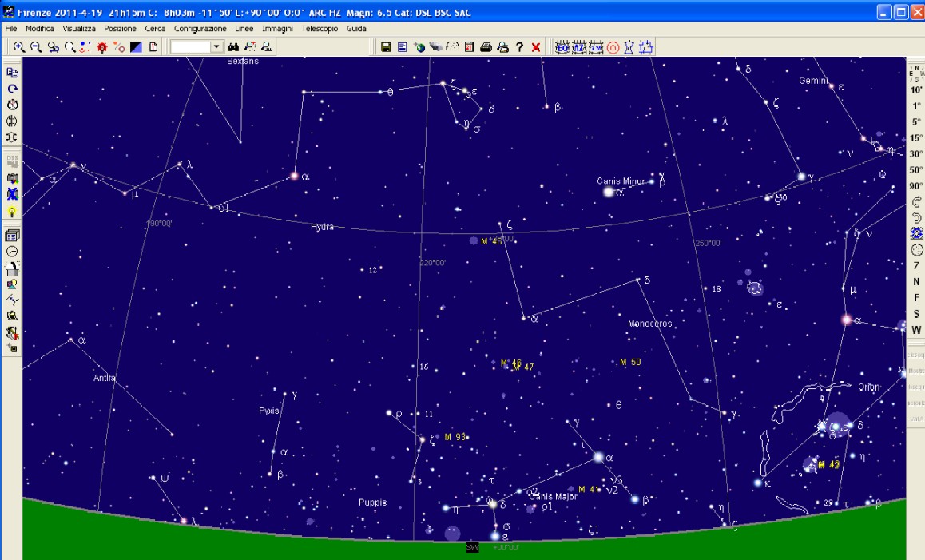Viewport: 925px width, 560px height.
Task: Click the Monoceros constellation label
Action: click(x=649, y=324)
